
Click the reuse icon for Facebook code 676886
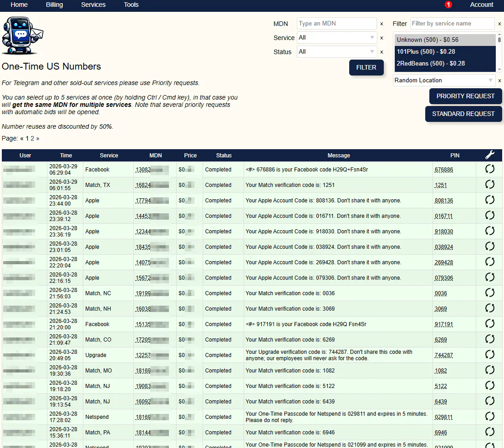click(489, 169)
